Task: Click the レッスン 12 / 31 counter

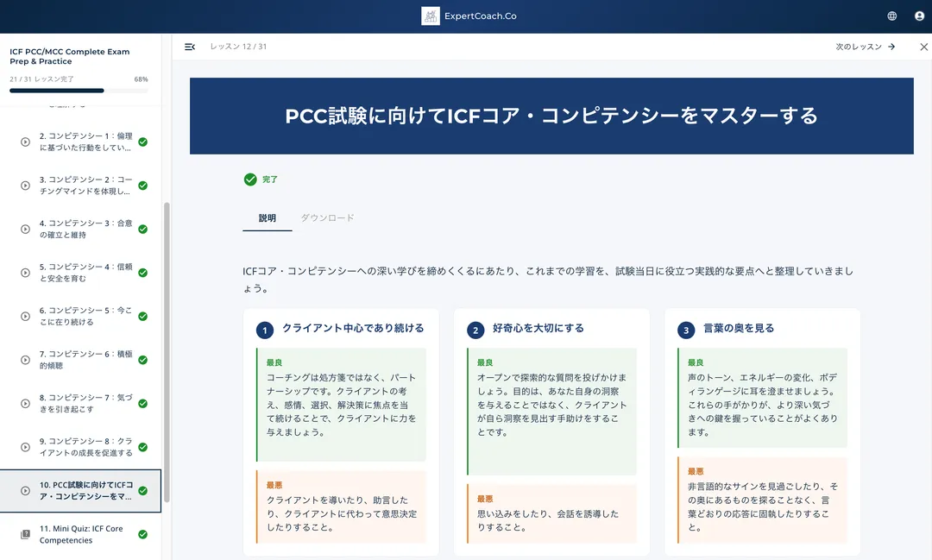Action: 238,47
